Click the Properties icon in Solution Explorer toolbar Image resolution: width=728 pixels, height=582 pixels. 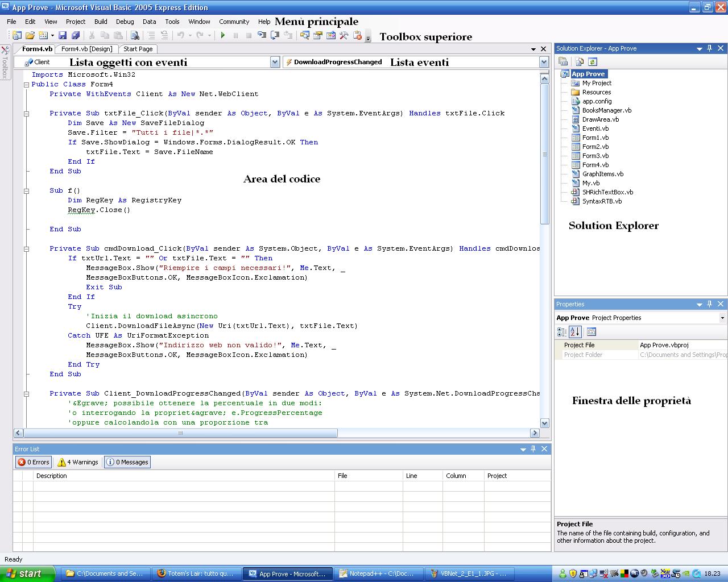pyautogui.click(x=563, y=61)
